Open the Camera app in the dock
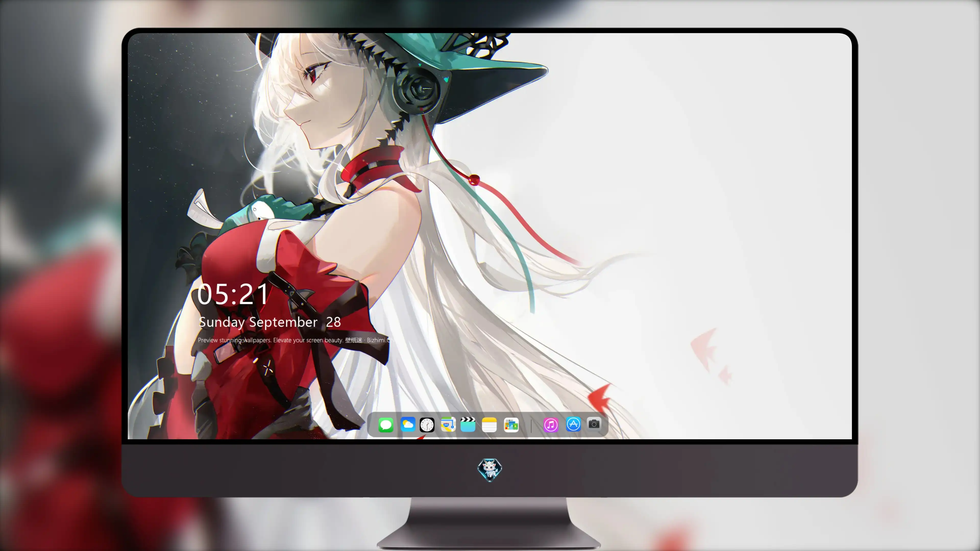The height and width of the screenshot is (551, 980). [594, 424]
